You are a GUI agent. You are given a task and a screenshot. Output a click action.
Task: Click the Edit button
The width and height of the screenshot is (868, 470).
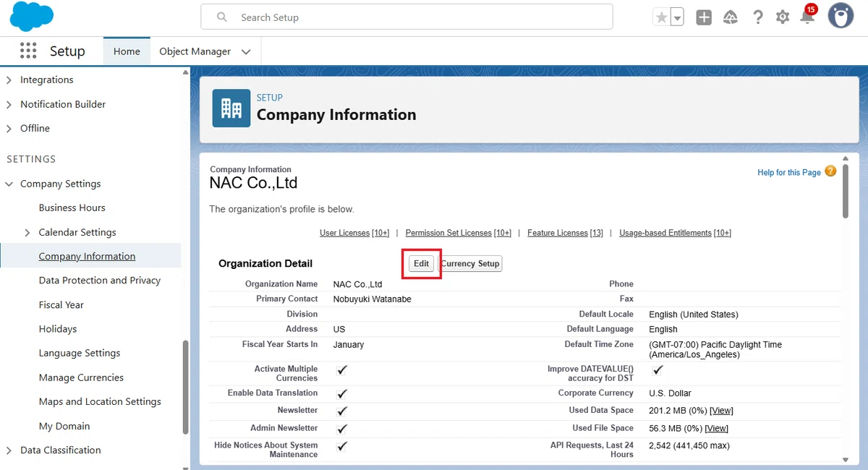pyautogui.click(x=422, y=263)
